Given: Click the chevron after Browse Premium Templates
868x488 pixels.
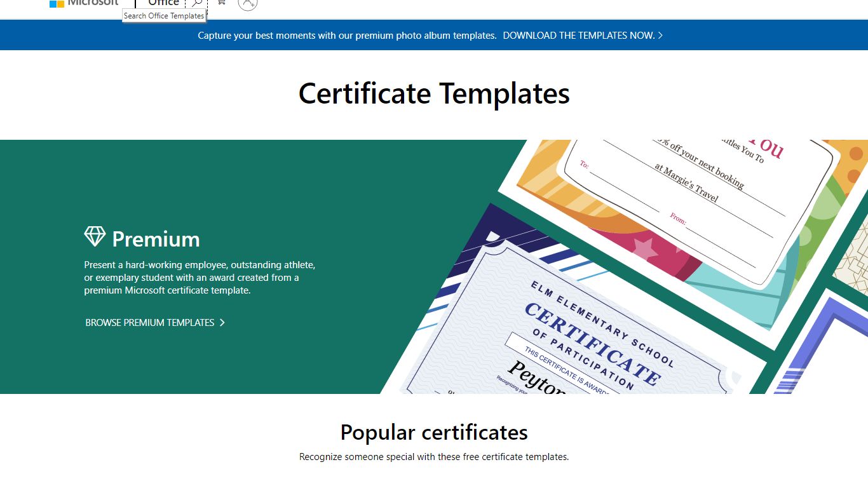Looking at the screenshot, I should tap(222, 323).
